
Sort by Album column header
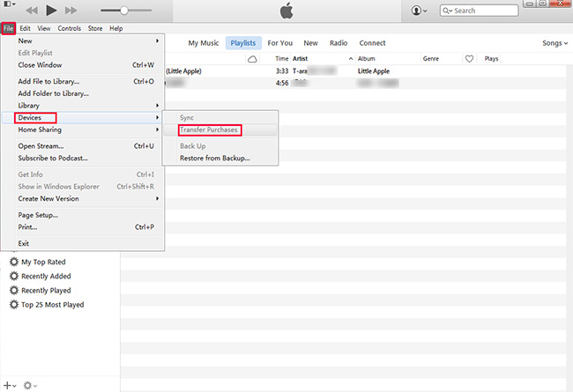[367, 58]
